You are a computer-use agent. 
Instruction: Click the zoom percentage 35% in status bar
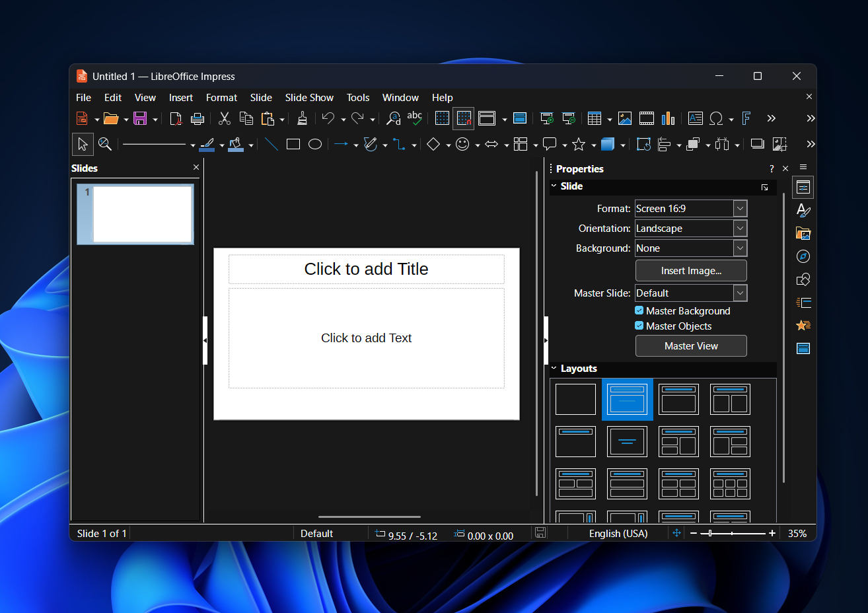(797, 534)
